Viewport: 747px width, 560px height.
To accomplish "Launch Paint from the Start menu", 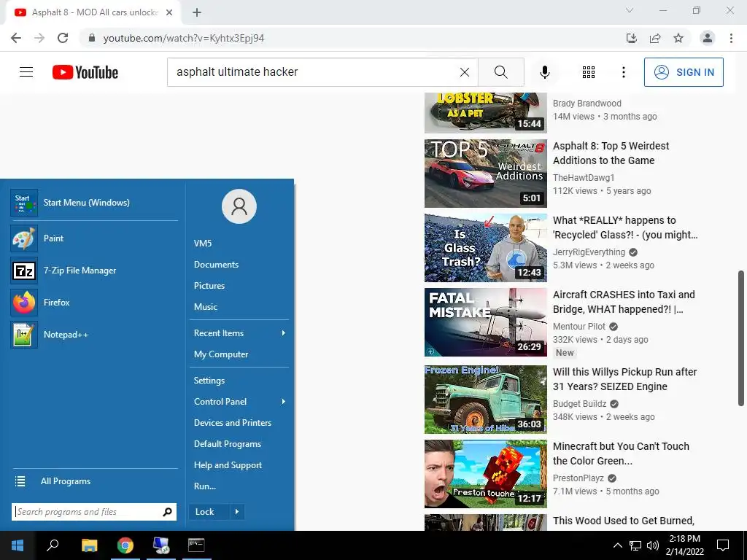I will [x=94, y=238].
